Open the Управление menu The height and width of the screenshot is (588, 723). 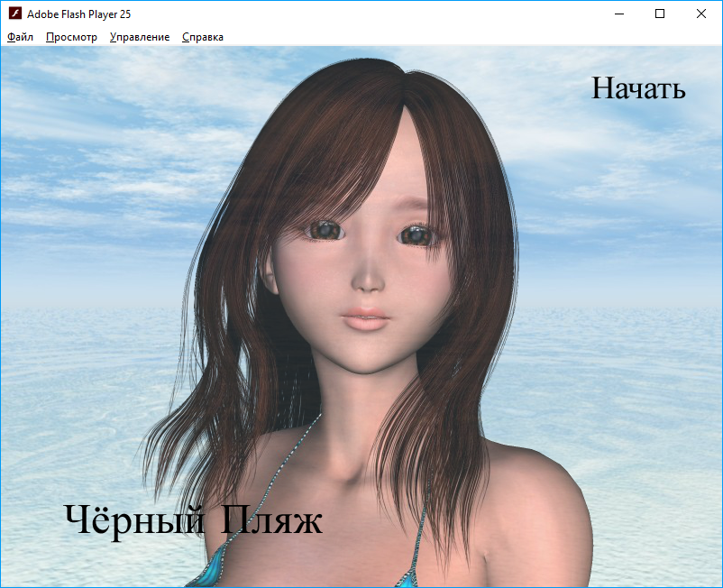[x=140, y=37]
